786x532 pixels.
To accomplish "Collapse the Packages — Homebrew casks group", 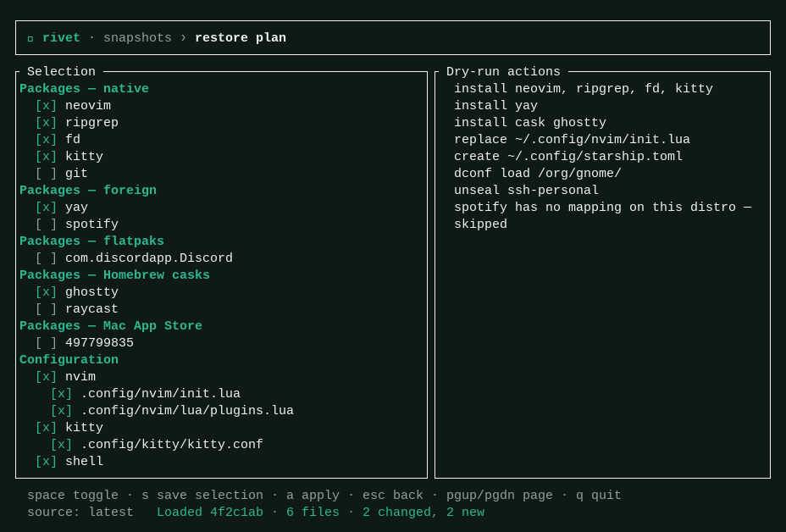I will [115, 275].
